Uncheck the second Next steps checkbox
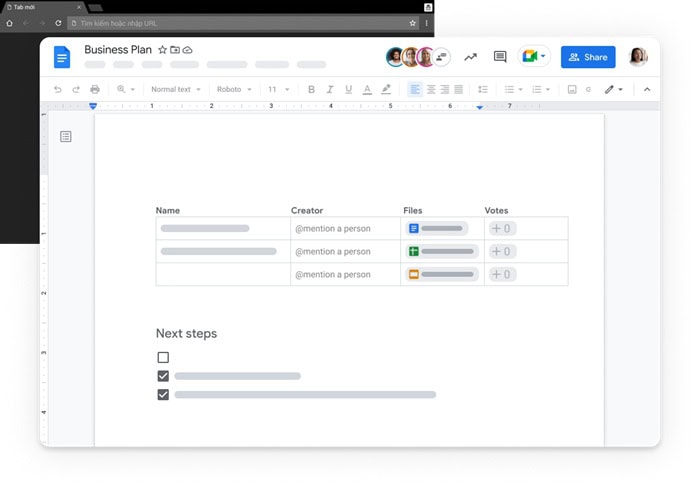Viewport: 700px width, 489px height. 163,376
